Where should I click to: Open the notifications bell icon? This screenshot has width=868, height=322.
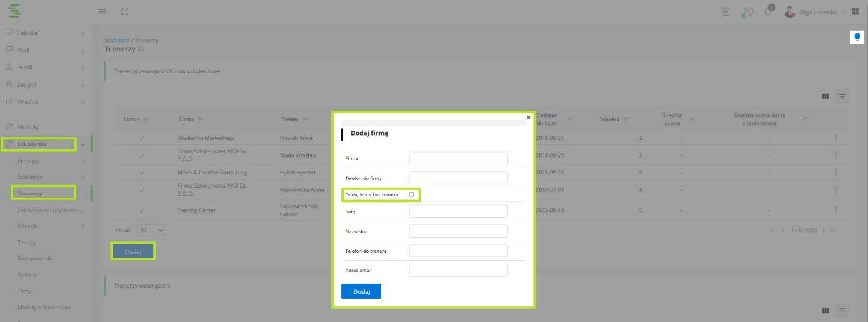point(769,12)
